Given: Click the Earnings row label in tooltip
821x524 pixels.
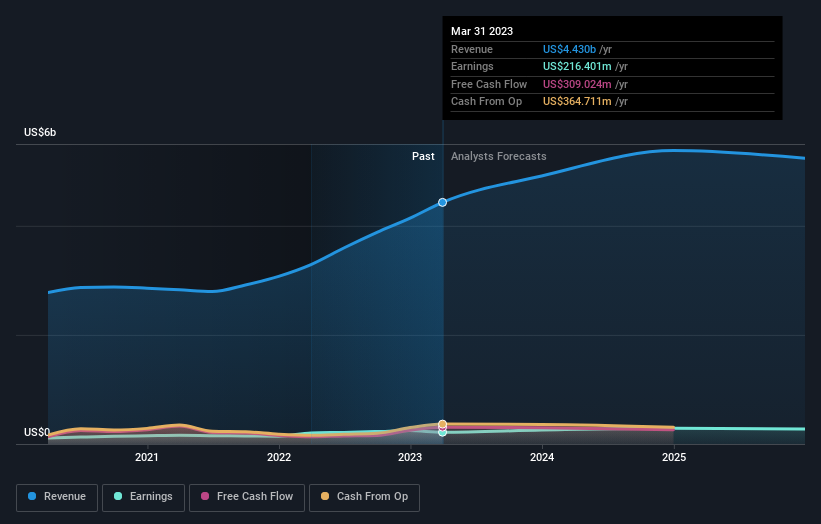Looking at the screenshot, I should pyautogui.click(x=472, y=66).
